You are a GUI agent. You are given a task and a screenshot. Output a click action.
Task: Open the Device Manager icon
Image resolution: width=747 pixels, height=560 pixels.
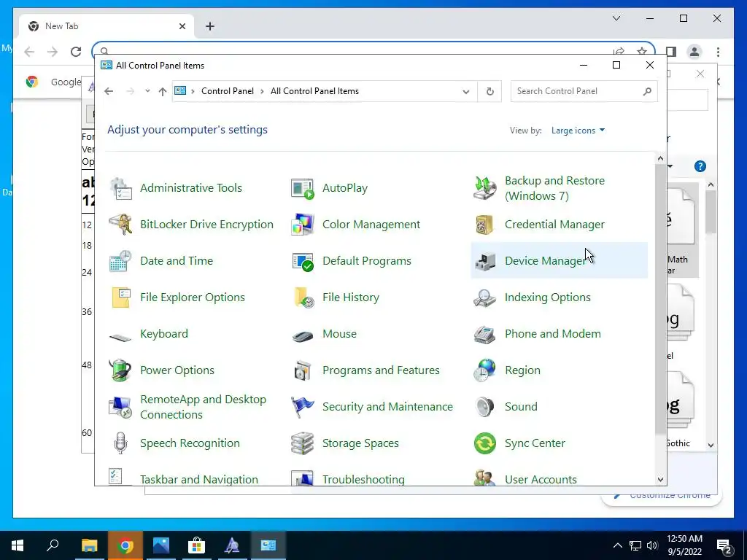[485, 261]
